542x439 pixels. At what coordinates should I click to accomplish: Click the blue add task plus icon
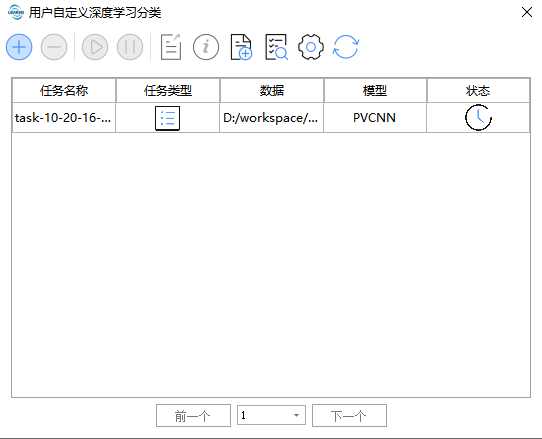click(x=19, y=47)
